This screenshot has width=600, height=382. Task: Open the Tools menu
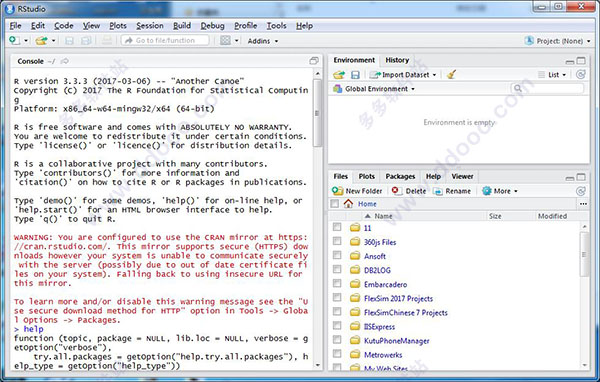276,26
